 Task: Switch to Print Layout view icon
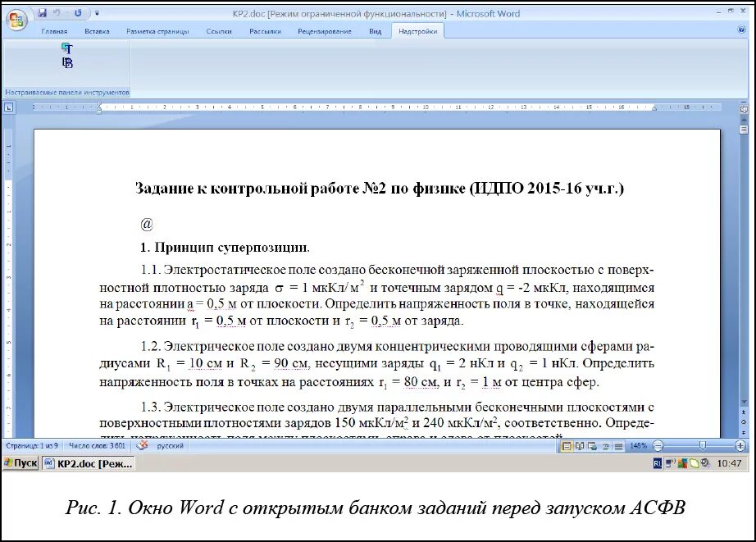point(567,446)
